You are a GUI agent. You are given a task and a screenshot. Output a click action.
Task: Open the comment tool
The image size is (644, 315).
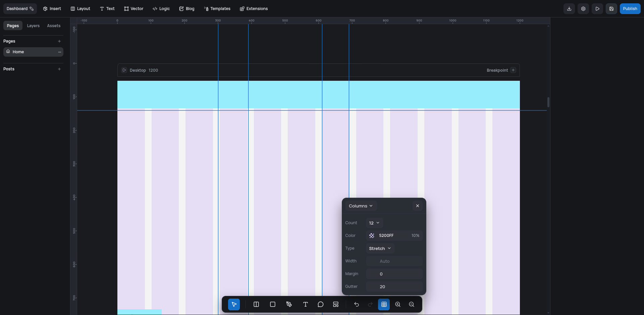point(320,304)
